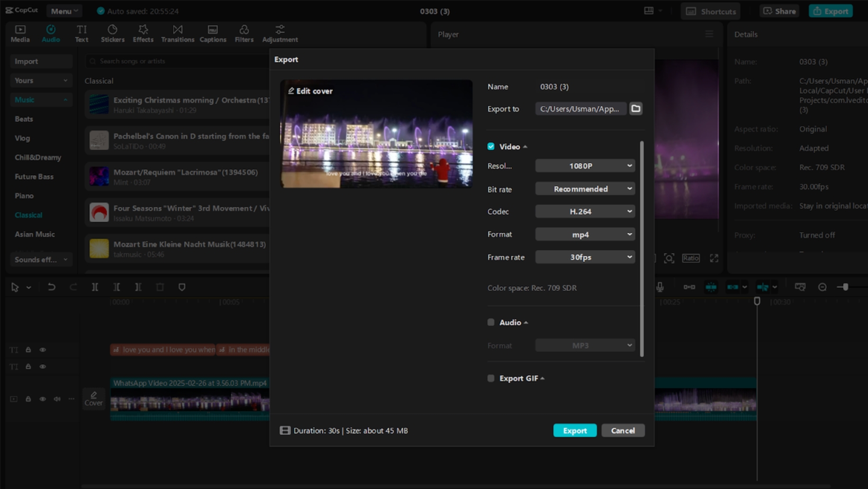Expand the Sounds effects category
This screenshot has width=868, height=489.
41,259
